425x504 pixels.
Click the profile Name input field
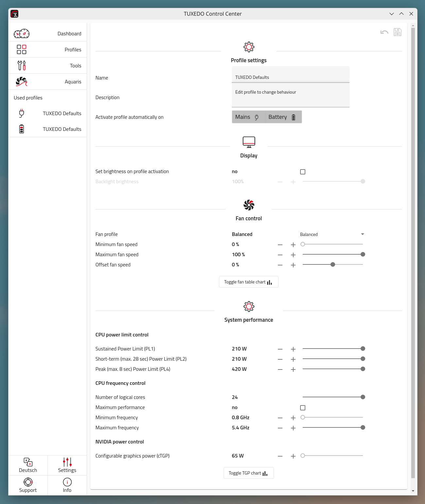click(x=290, y=77)
